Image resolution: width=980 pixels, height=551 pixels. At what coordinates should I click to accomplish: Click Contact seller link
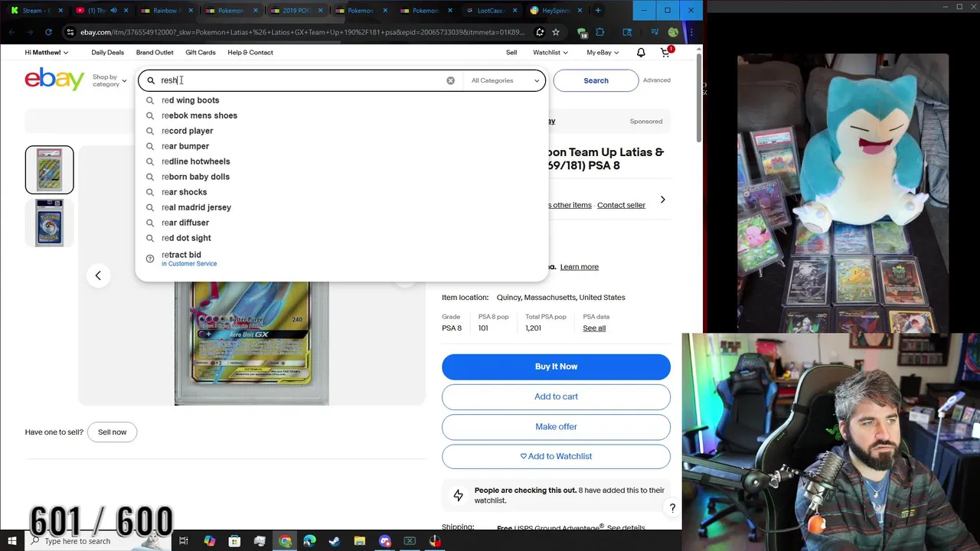pyautogui.click(x=621, y=205)
